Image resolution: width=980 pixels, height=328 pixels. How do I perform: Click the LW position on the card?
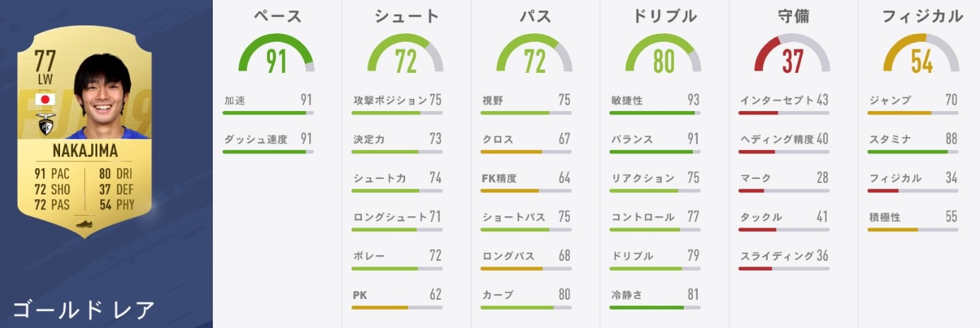coord(45,81)
